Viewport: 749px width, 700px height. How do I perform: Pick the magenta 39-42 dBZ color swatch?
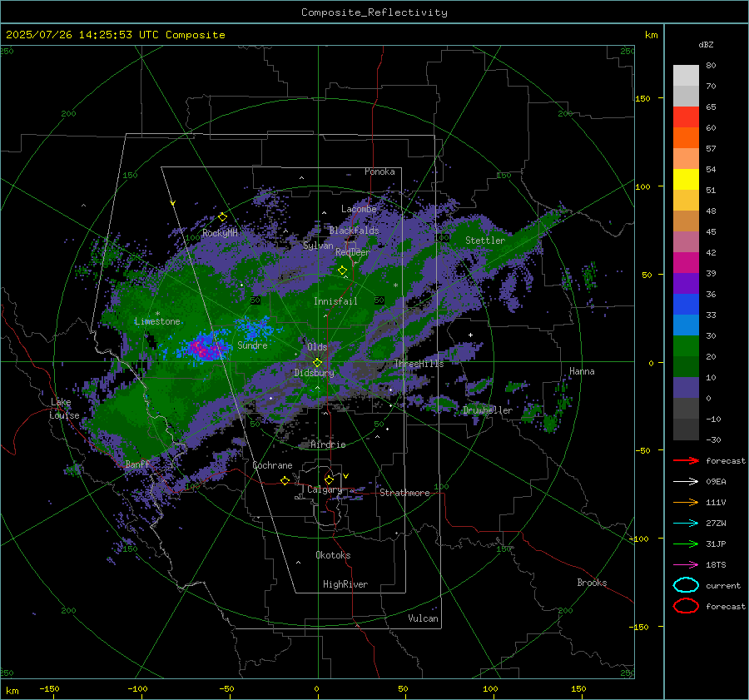[x=686, y=263]
